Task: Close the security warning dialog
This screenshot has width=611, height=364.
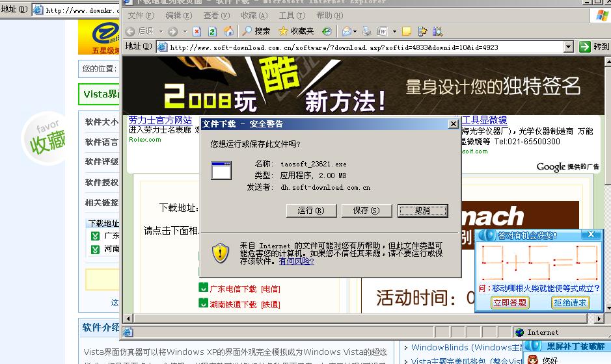Action: (453, 123)
